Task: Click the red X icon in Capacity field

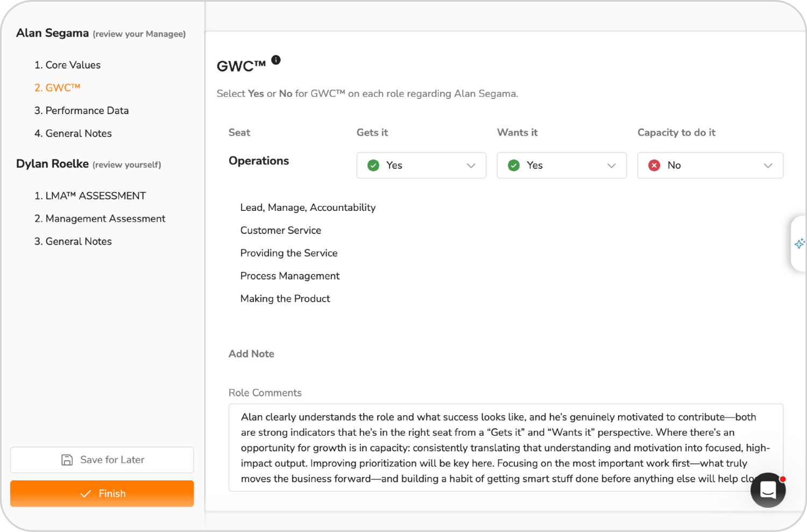Action: 654,165
